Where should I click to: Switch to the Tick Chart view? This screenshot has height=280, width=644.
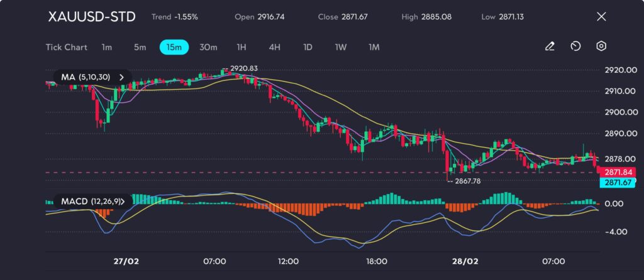(66, 46)
